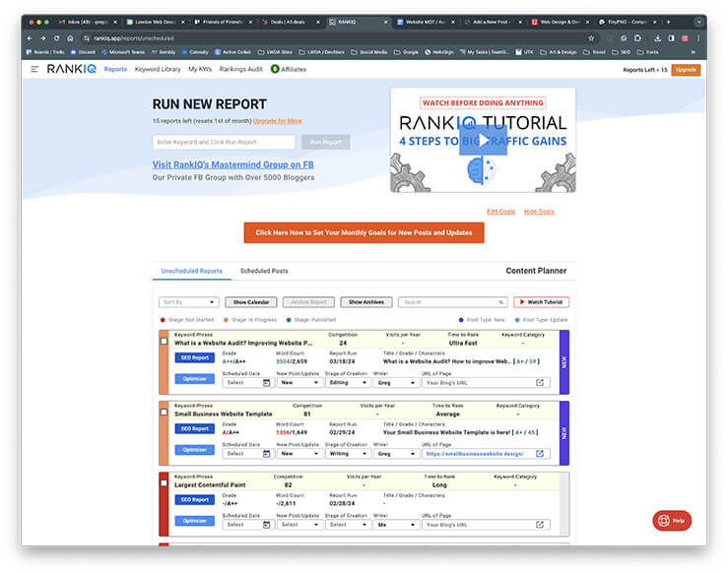Close the RANKIQ browser tab
This screenshot has height=574, width=728.
point(385,22)
